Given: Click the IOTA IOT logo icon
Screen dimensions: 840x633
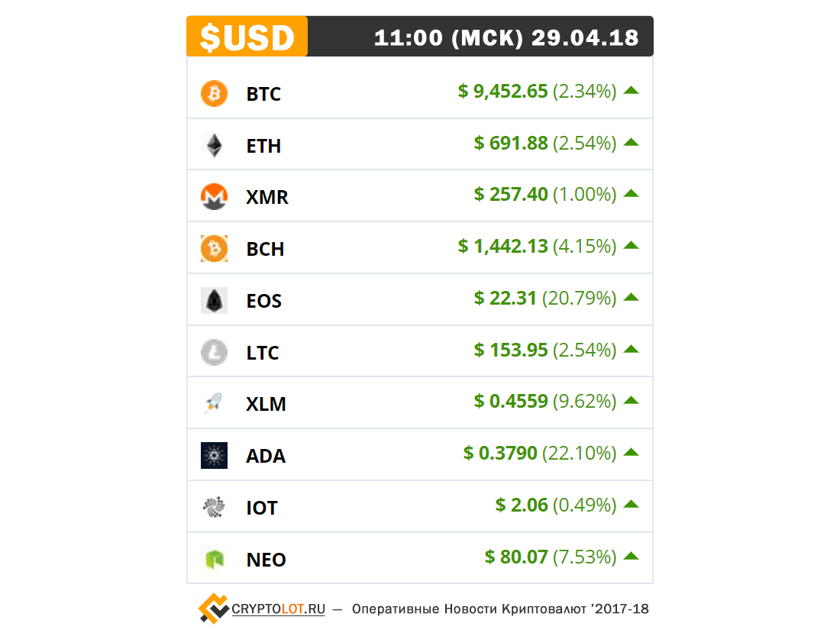Looking at the screenshot, I should (x=214, y=507).
